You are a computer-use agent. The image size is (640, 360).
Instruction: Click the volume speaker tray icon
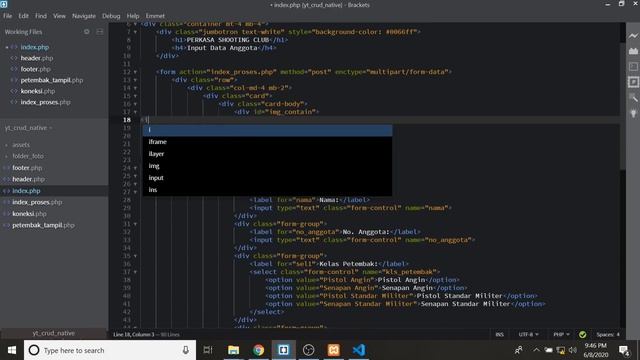[x=573, y=350]
